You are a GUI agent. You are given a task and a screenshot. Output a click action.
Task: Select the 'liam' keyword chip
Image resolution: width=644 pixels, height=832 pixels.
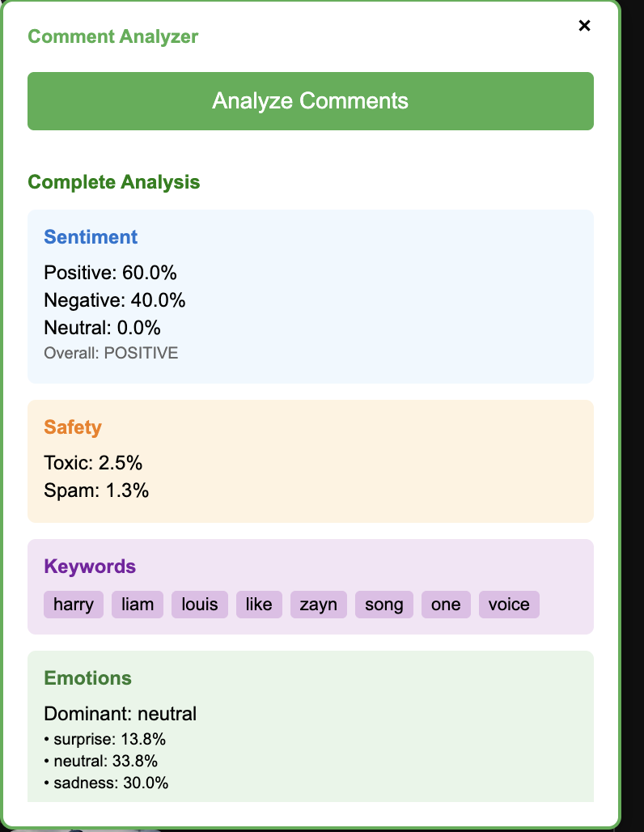(x=137, y=604)
